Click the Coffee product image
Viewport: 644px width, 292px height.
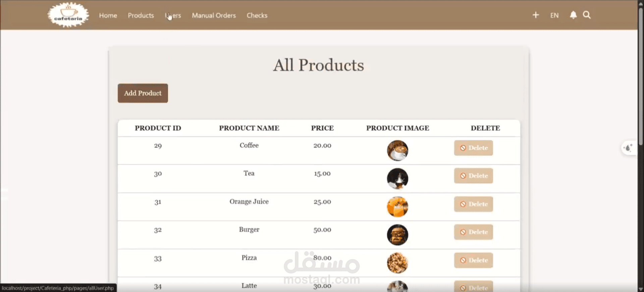pyautogui.click(x=397, y=151)
